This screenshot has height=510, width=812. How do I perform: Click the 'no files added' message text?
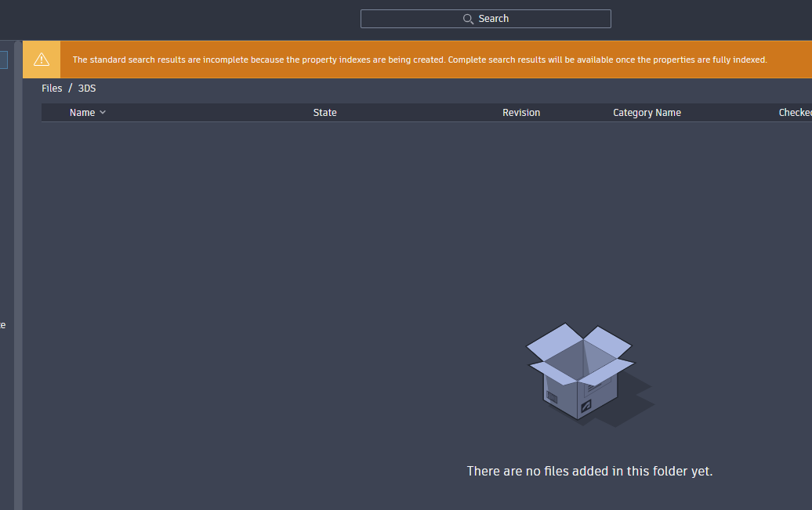[x=589, y=471]
